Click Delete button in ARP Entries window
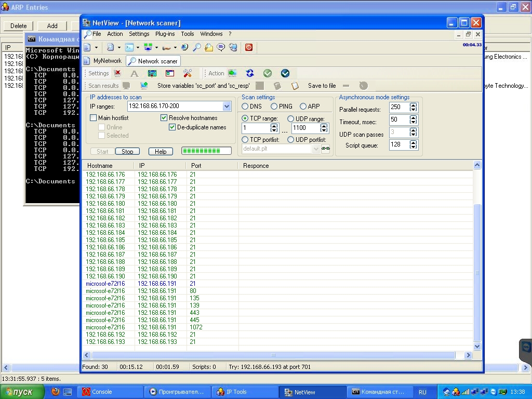Screen dimensions: 532x399 point(18,26)
